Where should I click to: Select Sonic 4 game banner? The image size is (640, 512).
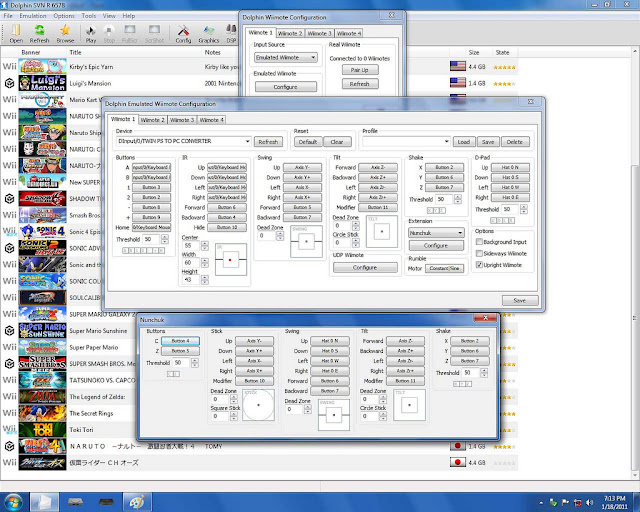[42, 232]
